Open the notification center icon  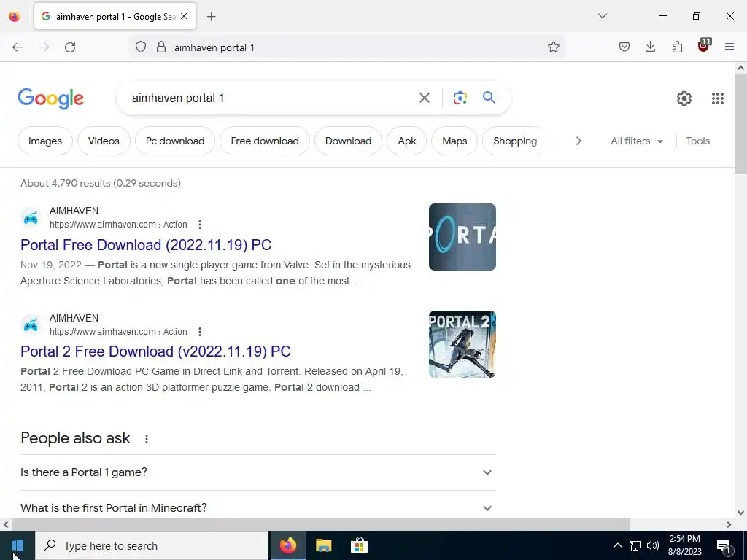(x=724, y=545)
